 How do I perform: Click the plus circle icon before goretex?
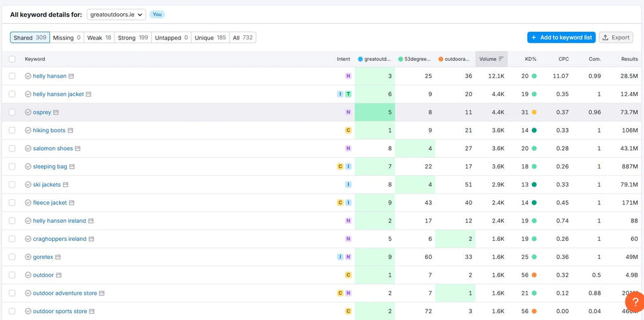click(x=28, y=257)
